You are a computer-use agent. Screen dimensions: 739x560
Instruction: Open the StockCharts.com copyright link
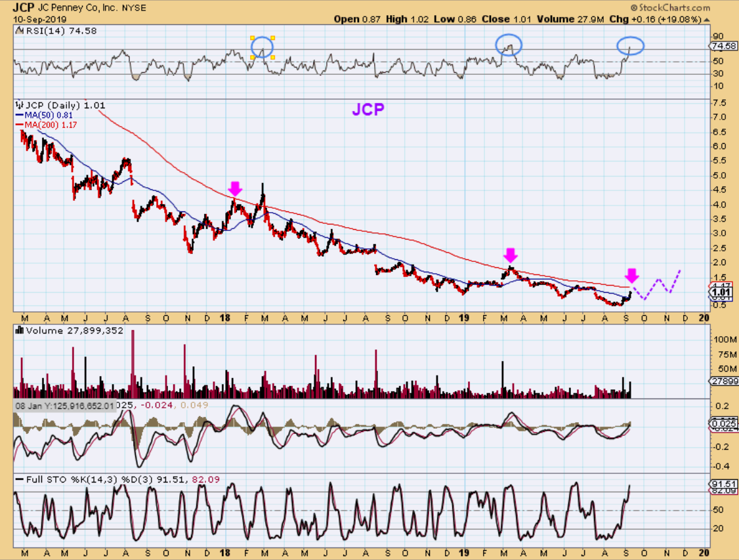(670, 7)
